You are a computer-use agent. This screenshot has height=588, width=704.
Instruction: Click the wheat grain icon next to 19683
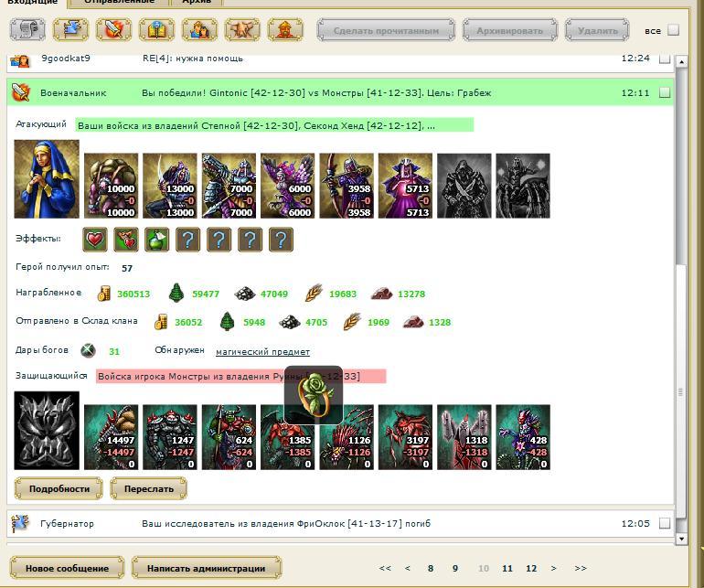click(x=314, y=293)
